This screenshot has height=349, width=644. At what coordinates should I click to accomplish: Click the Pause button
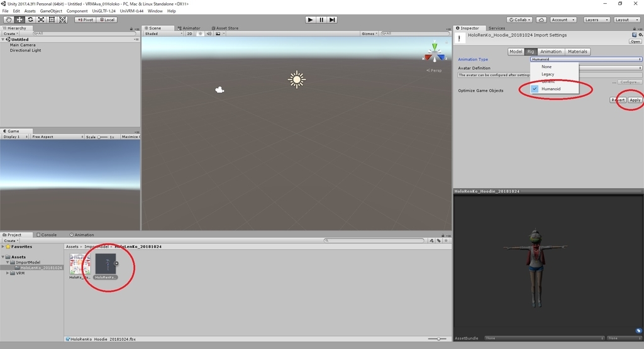click(x=321, y=19)
